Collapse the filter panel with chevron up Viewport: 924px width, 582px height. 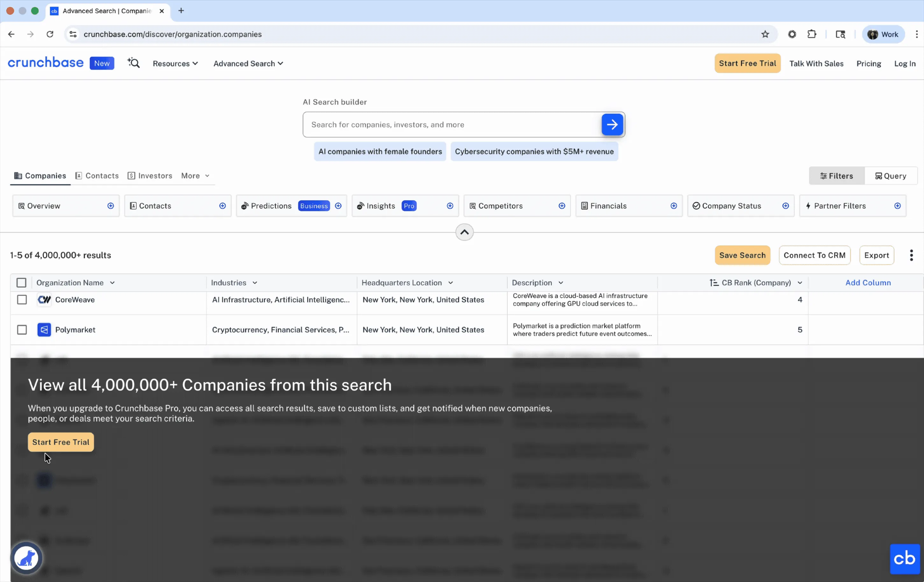pyautogui.click(x=464, y=232)
